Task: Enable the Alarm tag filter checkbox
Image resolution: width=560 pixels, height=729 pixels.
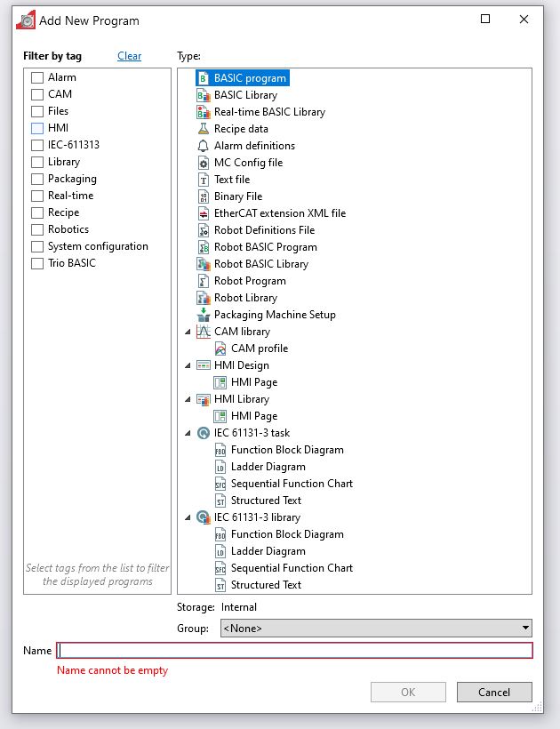Action: pos(37,77)
